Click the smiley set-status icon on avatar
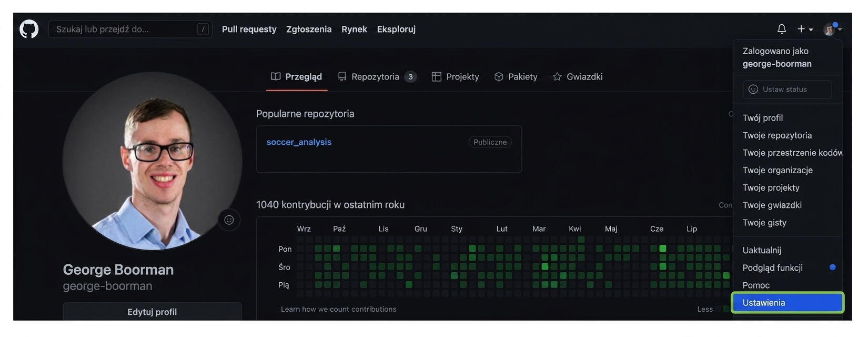The height and width of the screenshot is (337, 868). click(229, 220)
